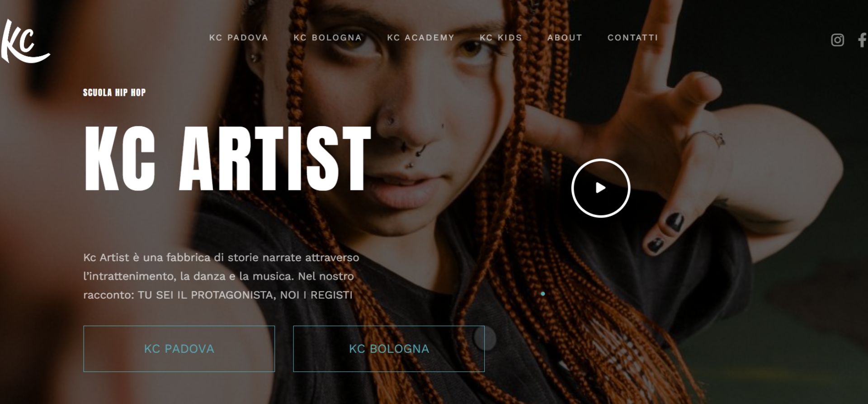Navigate to the KC KIDS nav item
The width and height of the screenshot is (868, 404).
[501, 38]
